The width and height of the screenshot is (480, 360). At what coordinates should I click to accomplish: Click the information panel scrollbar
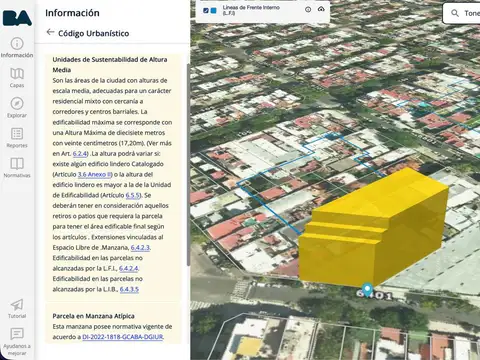[x=188, y=165]
